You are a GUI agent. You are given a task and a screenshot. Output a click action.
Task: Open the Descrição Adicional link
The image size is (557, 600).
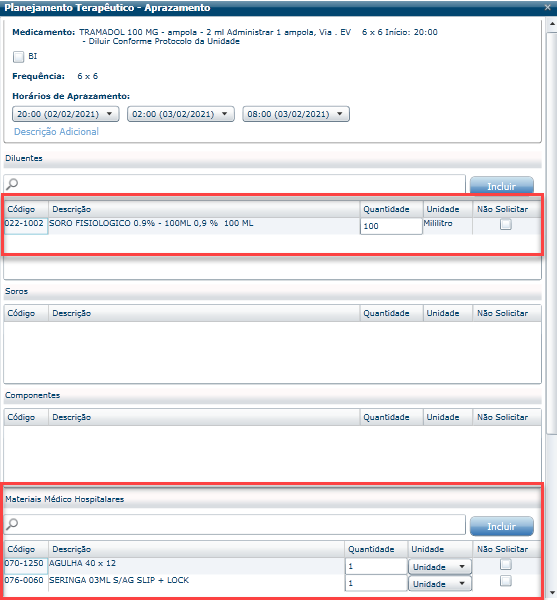[56, 132]
